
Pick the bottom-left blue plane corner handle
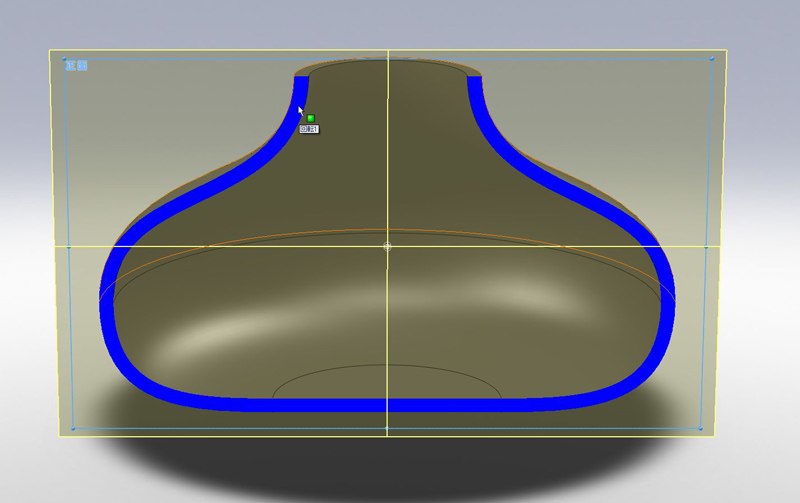[x=73, y=428]
